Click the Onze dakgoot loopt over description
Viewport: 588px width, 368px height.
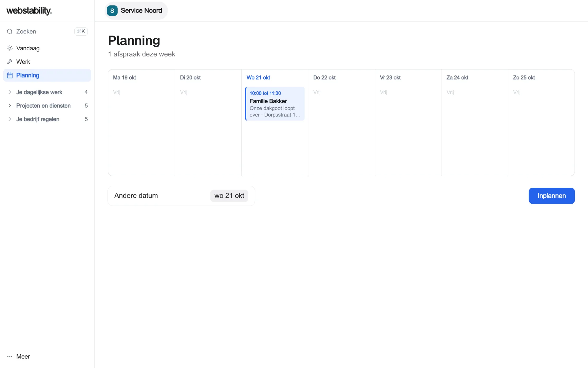pyautogui.click(x=275, y=112)
